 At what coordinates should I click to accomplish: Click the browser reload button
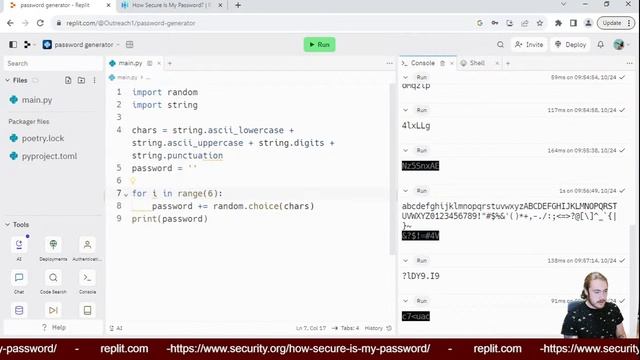point(40,23)
